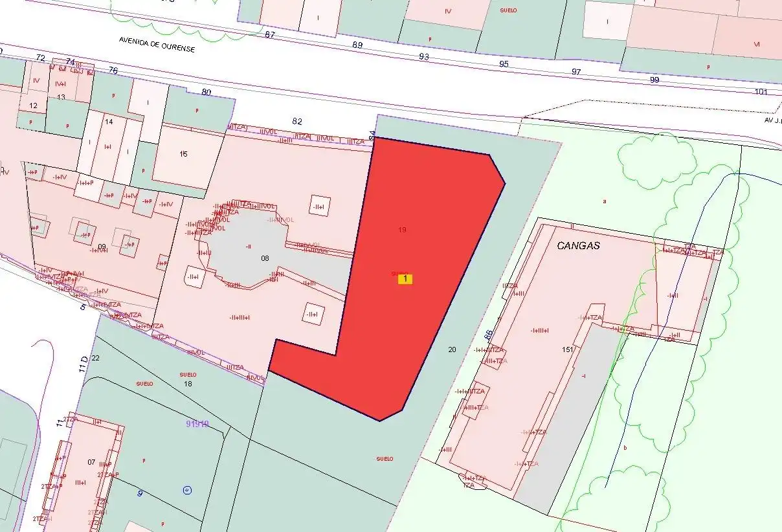Click street number 86
The image size is (782, 532).
click(489, 335)
